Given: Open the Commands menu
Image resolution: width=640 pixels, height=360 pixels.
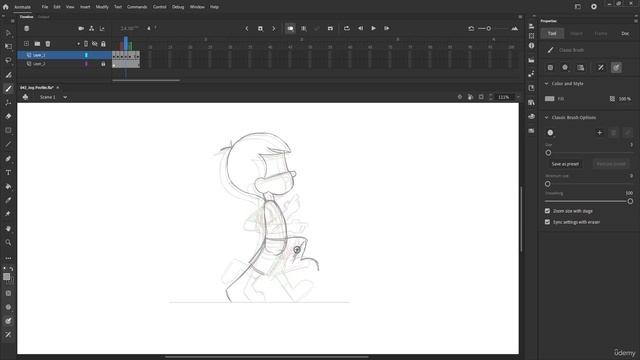Looking at the screenshot, I should coord(137,7).
